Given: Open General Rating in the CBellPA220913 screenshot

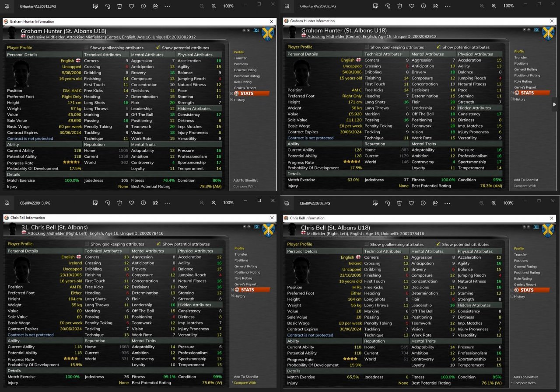Looking at the screenshot, I should 245,266.
